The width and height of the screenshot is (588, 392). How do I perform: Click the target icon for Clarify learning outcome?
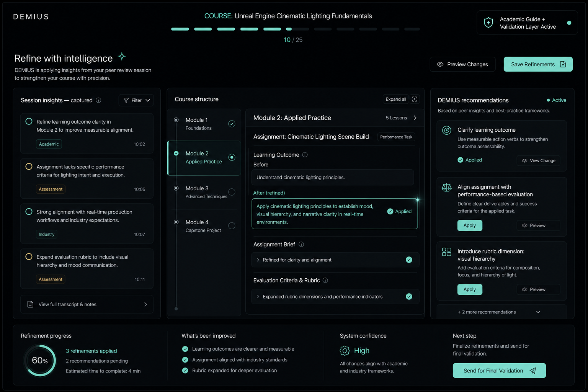coord(447,130)
